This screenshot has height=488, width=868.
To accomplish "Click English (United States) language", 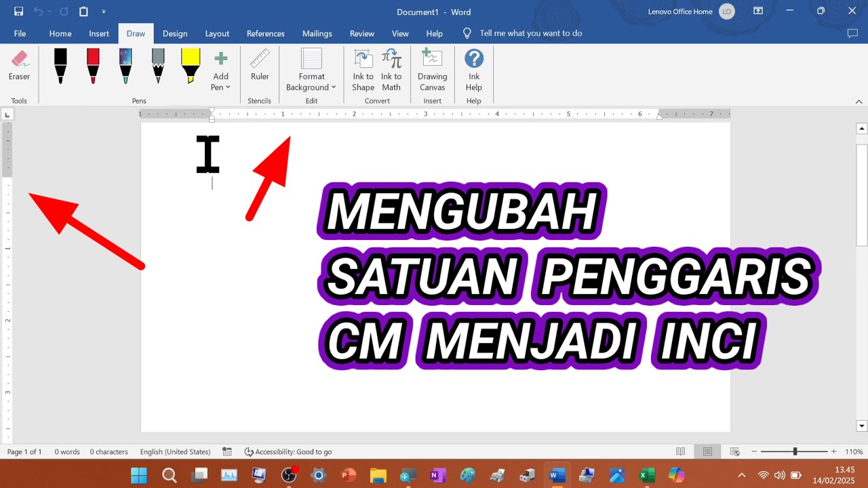I will coord(175,451).
